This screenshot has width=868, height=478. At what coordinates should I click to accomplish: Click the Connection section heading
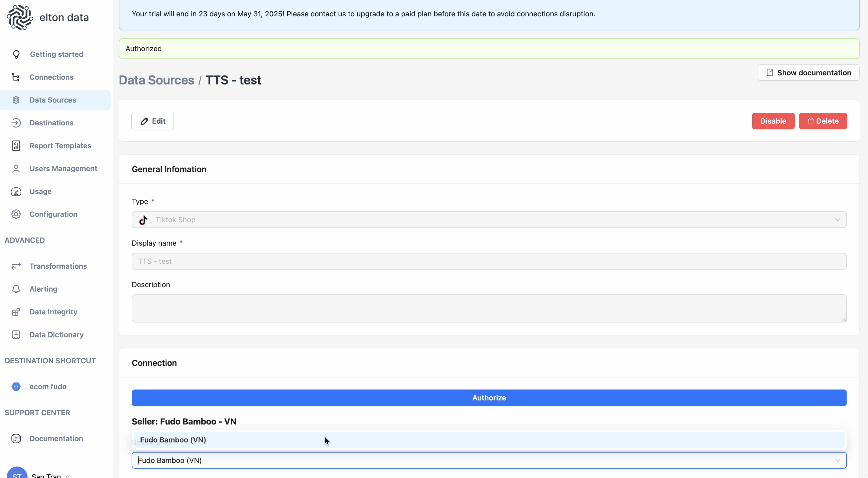(x=154, y=363)
